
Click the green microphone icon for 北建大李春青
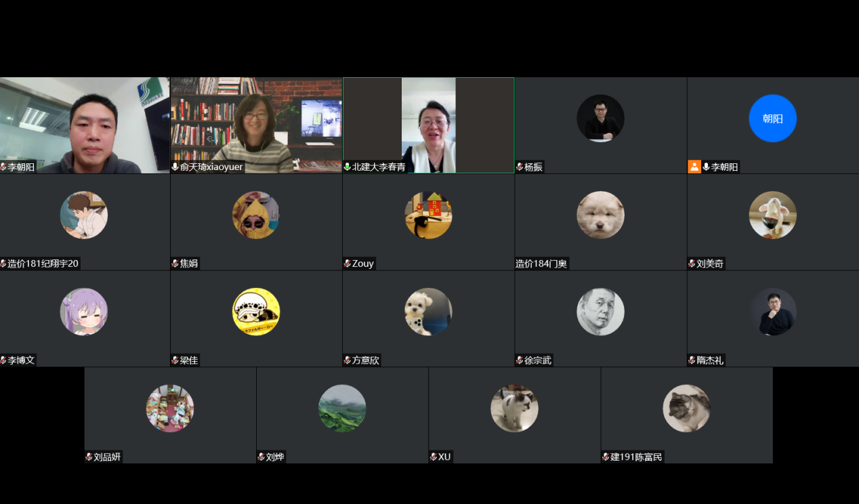tap(348, 167)
